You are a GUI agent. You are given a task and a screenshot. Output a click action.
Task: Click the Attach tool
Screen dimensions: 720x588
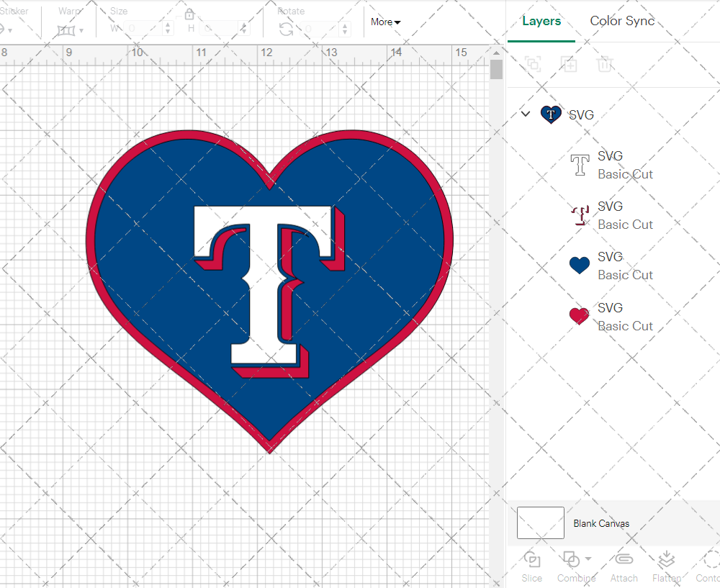pos(624,566)
